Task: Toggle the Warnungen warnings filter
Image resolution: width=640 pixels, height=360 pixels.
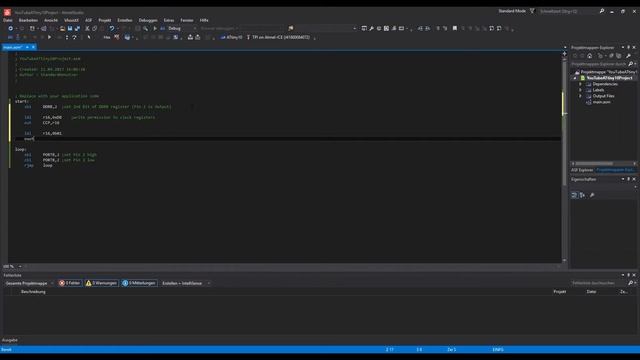Action: pos(101,283)
